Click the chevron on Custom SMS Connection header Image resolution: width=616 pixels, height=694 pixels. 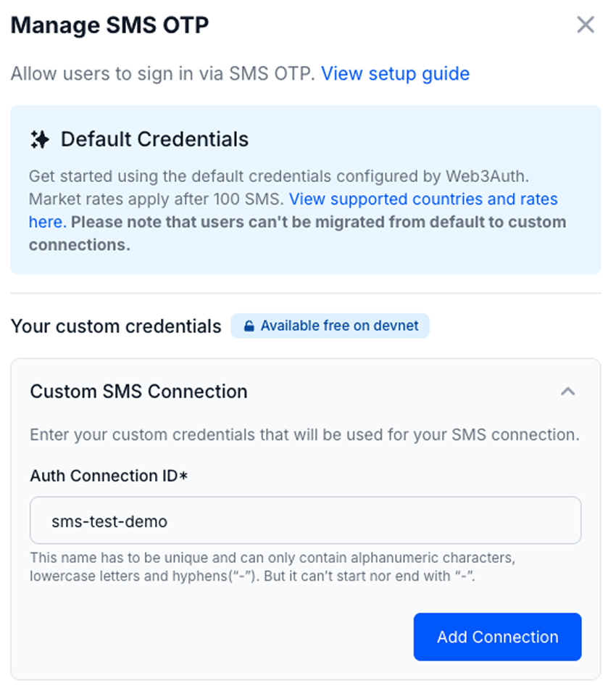point(569,391)
